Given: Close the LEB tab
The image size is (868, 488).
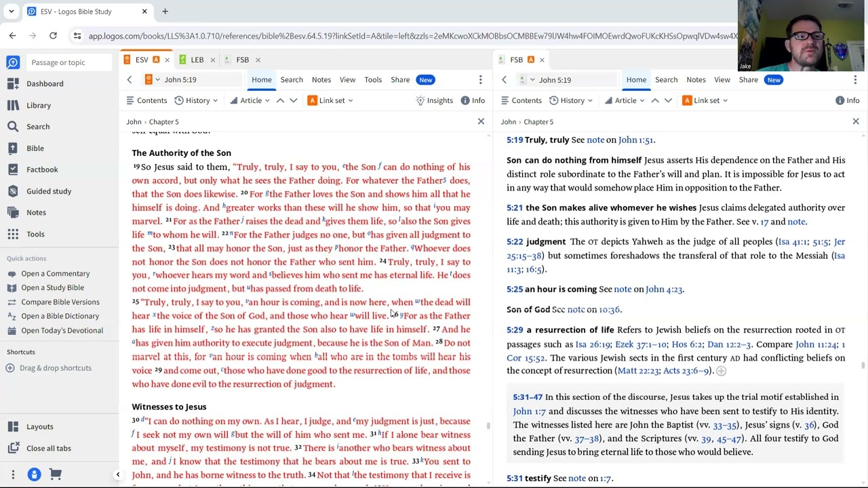Looking at the screenshot, I should tap(212, 60).
